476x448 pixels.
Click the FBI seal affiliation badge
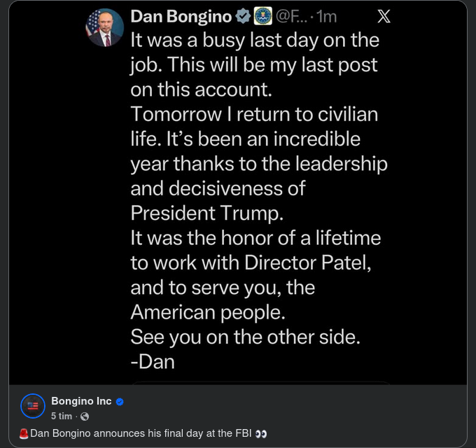point(262,16)
